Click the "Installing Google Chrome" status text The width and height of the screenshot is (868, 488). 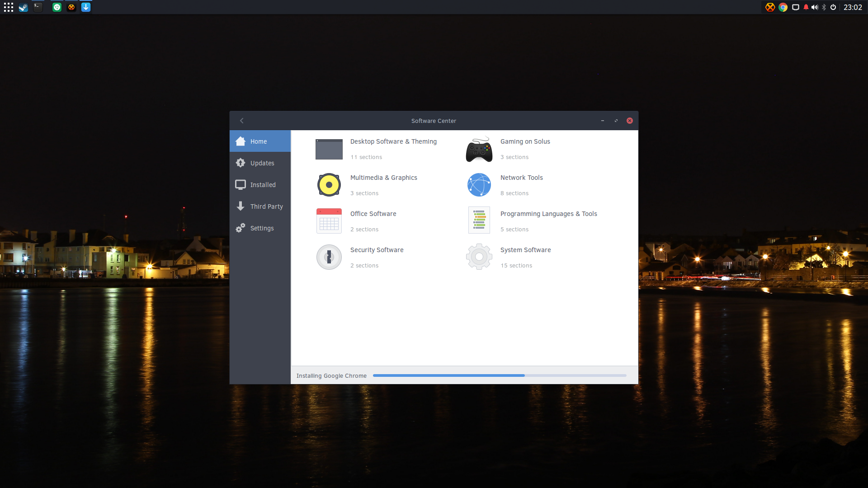point(331,376)
